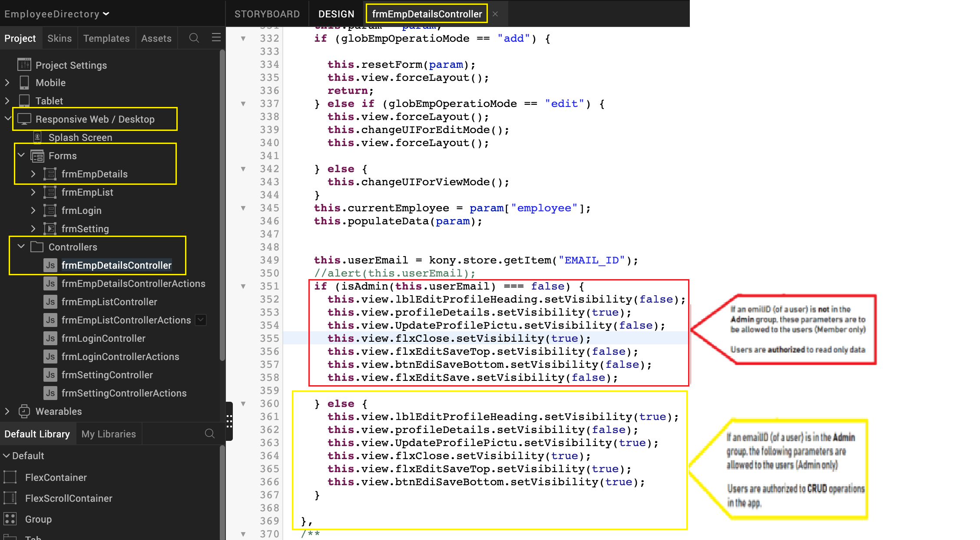Switch to the STORYBOARD tab

click(x=267, y=14)
